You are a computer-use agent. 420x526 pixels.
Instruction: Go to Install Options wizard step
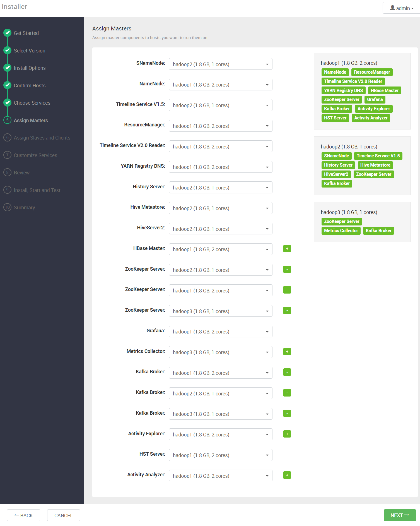[x=30, y=68]
